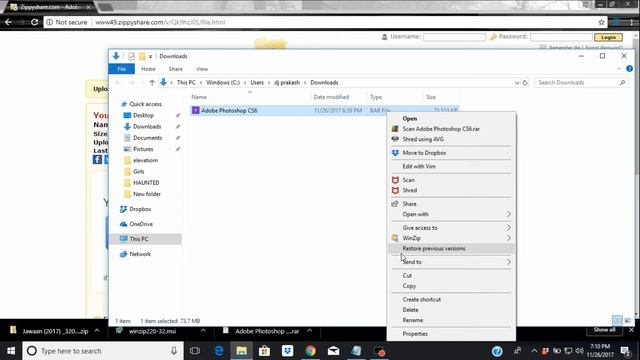Click Password input field

click(x=561, y=37)
